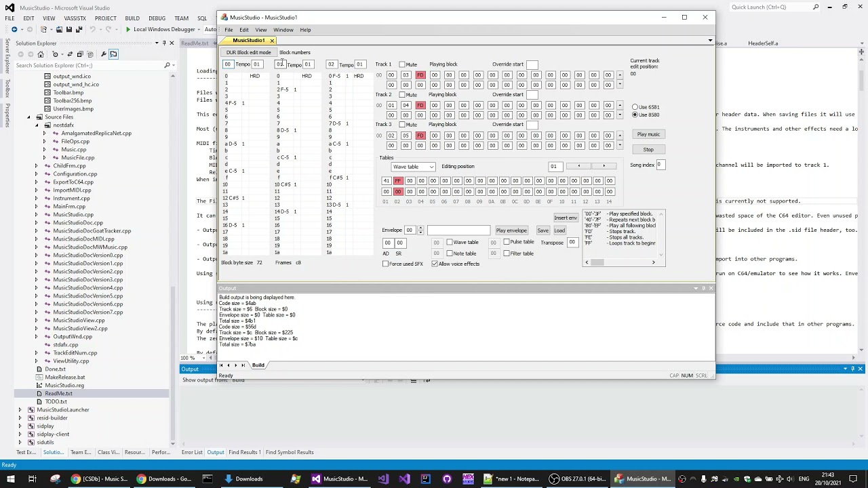Open Local Windows Debugger dropdown arrow
This screenshot has width=868, height=488.
199,29
